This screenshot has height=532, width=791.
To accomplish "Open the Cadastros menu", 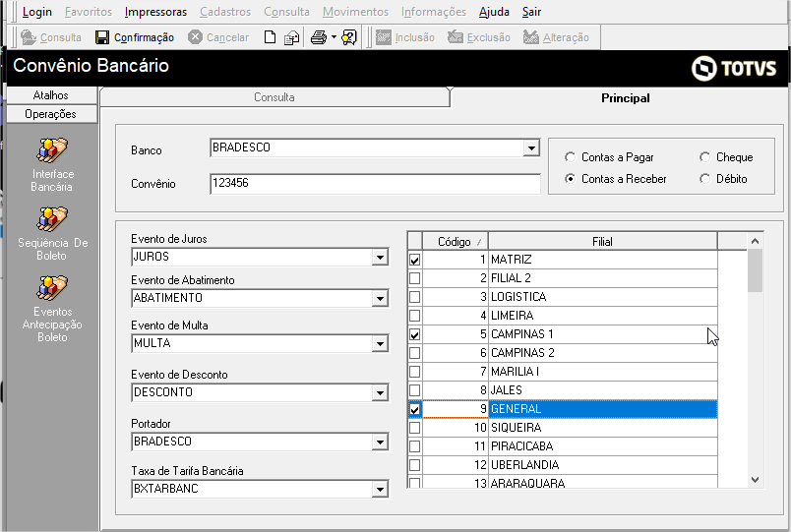I will point(225,12).
